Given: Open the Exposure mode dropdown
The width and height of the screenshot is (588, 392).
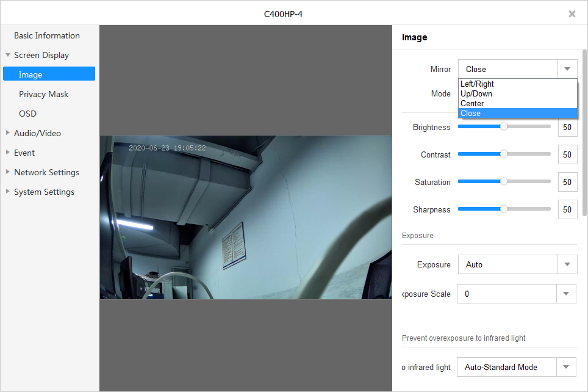Looking at the screenshot, I should point(567,264).
